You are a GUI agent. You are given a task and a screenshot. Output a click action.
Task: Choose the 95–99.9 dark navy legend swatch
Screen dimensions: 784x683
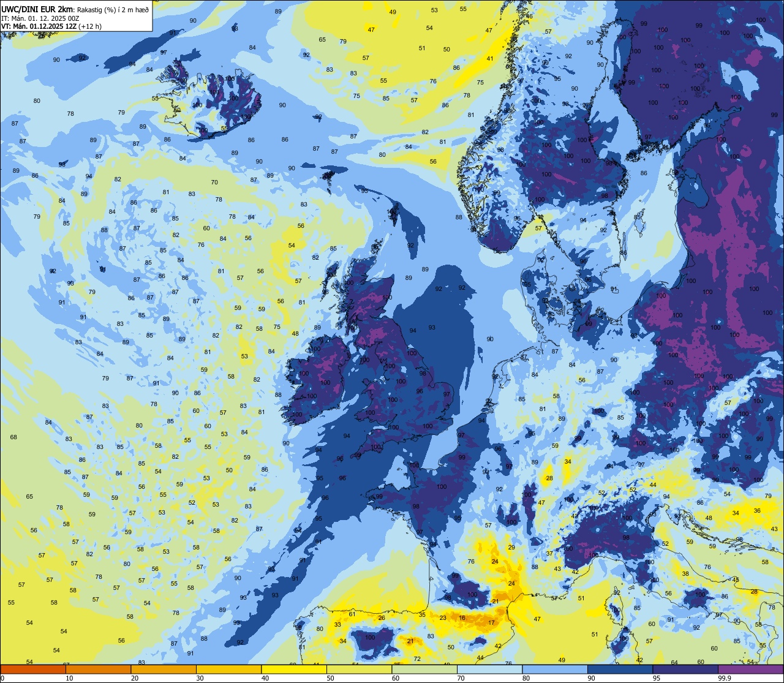click(x=685, y=669)
